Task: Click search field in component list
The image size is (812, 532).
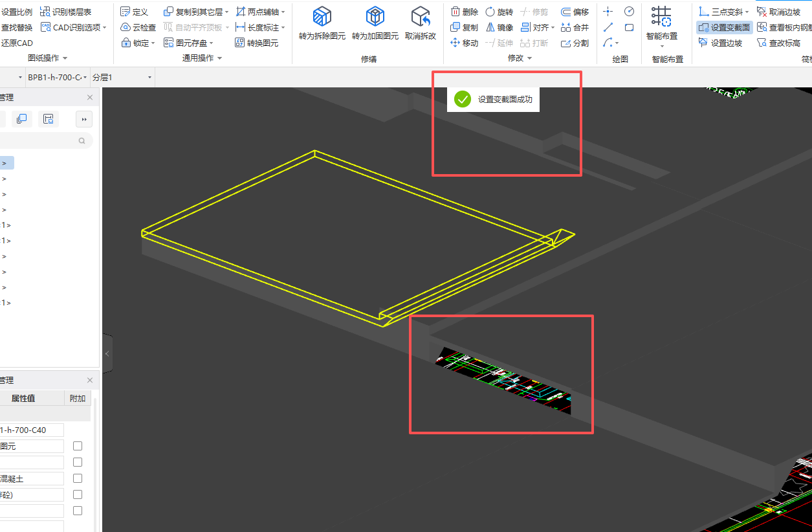Action: pos(45,140)
